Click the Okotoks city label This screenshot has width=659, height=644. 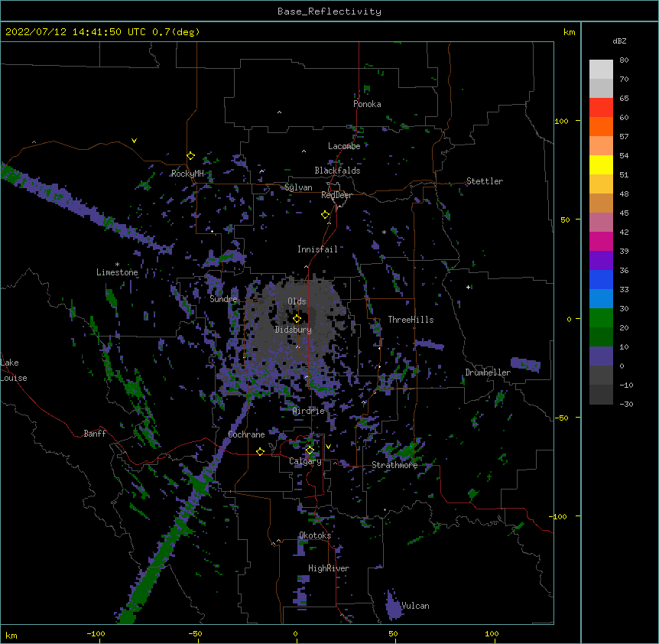[315, 535]
